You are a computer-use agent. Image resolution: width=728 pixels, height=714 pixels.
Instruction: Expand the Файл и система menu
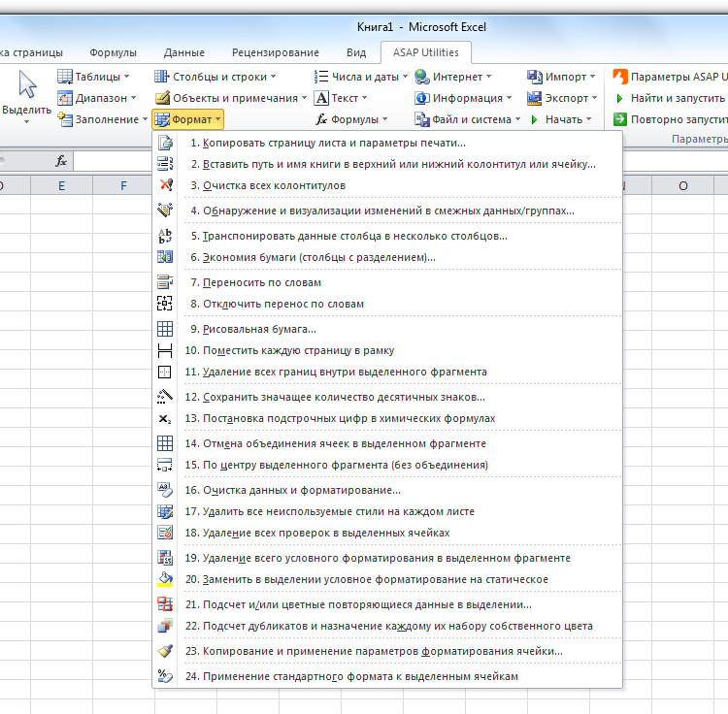(x=468, y=119)
